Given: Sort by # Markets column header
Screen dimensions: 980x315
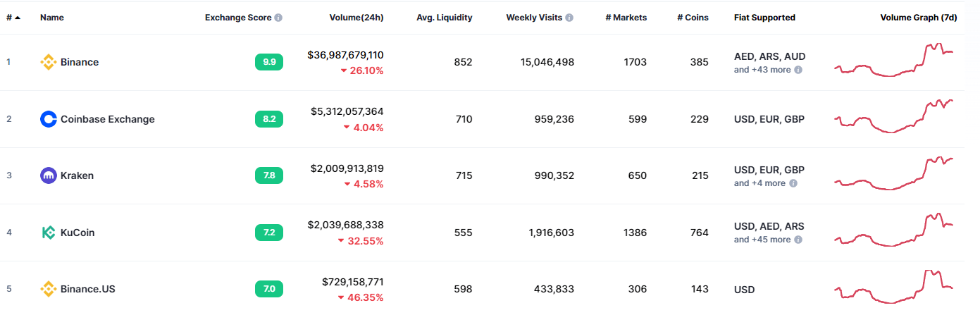Looking at the screenshot, I should [x=626, y=18].
